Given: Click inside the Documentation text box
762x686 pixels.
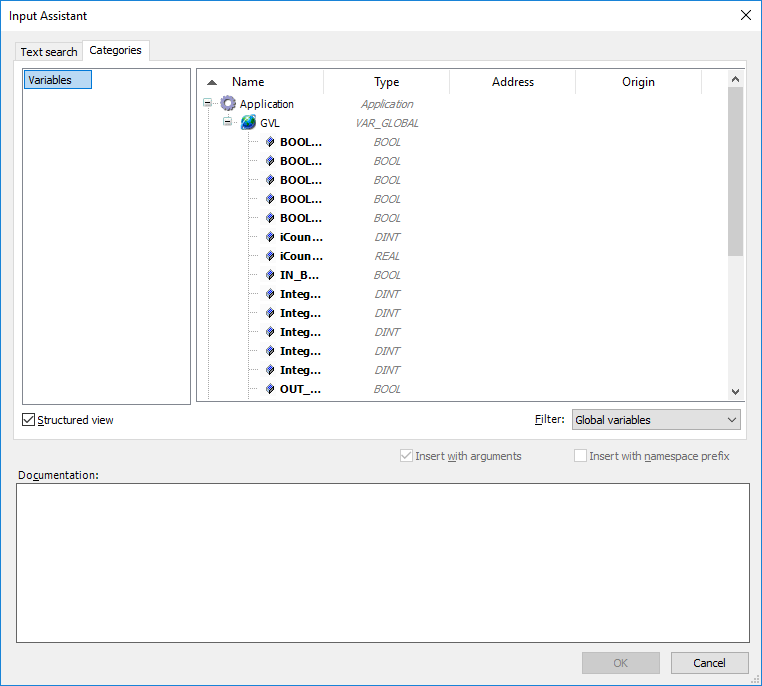Looking at the screenshot, I should pos(382,562).
